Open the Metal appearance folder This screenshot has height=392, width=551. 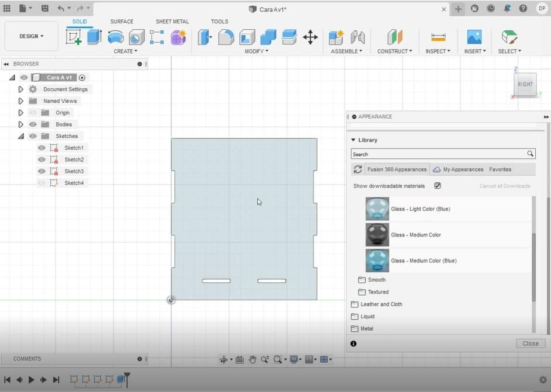(x=362, y=328)
